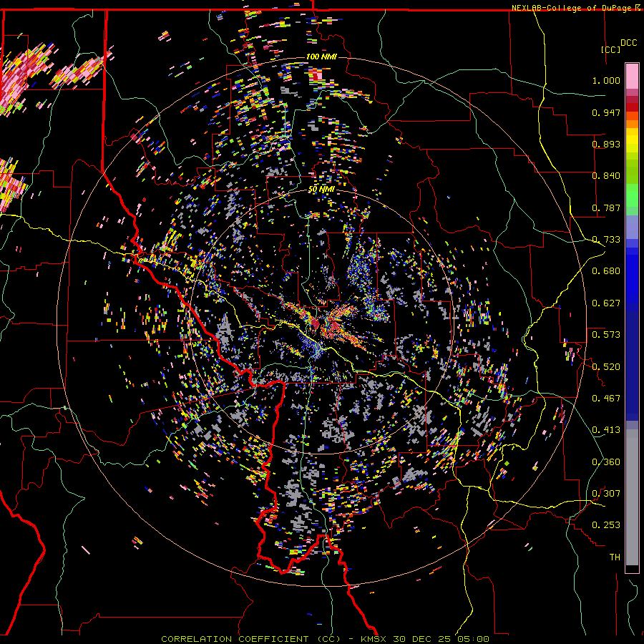This screenshot has height=644, width=644.
Task: Click the black swatch below TH
Action: click(632, 570)
